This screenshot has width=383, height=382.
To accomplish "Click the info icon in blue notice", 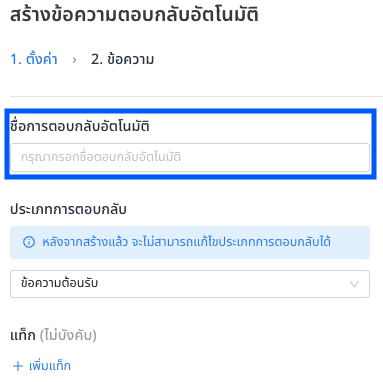I will pos(29,242).
